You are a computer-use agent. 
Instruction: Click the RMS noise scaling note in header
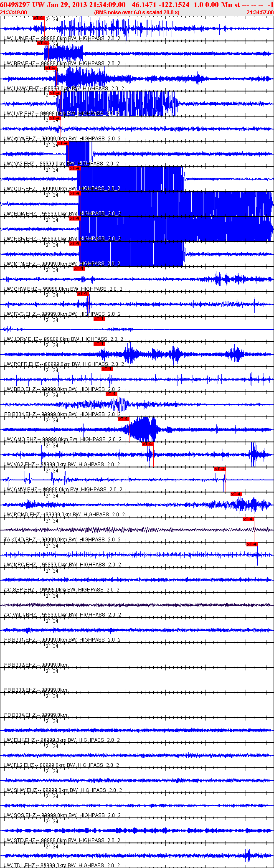coord(137,12)
